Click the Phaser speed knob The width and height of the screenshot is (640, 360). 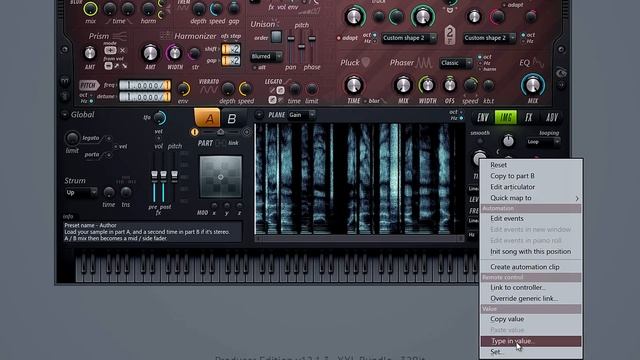[x=470, y=85]
